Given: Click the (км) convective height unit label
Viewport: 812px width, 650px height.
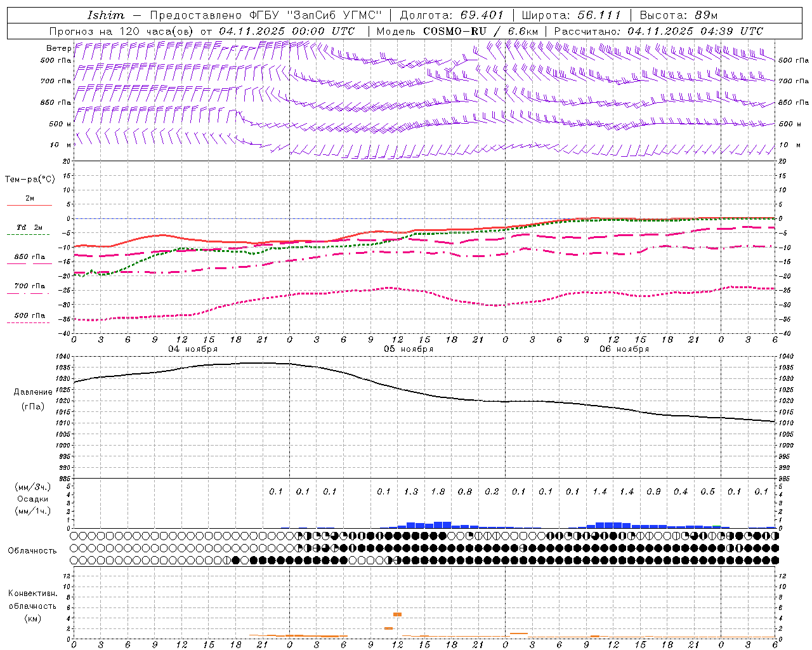Looking at the screenshot, I should pos(32,618).
